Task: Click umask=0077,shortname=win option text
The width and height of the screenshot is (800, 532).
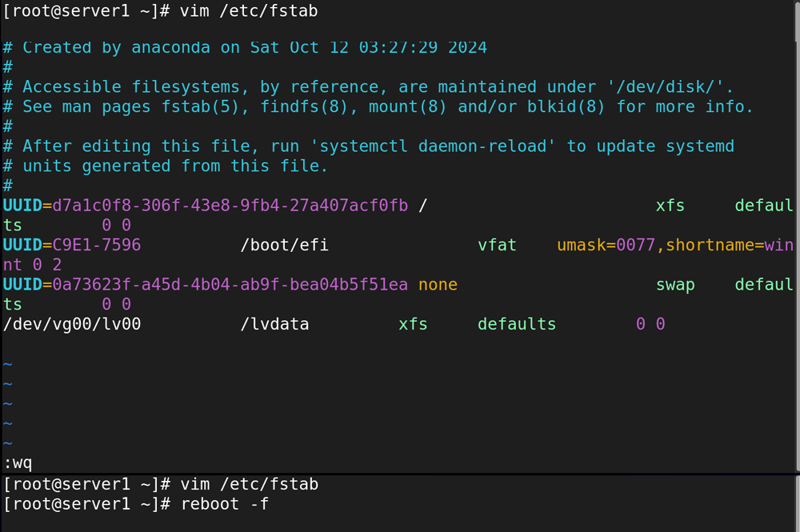Action: [675, 246]
